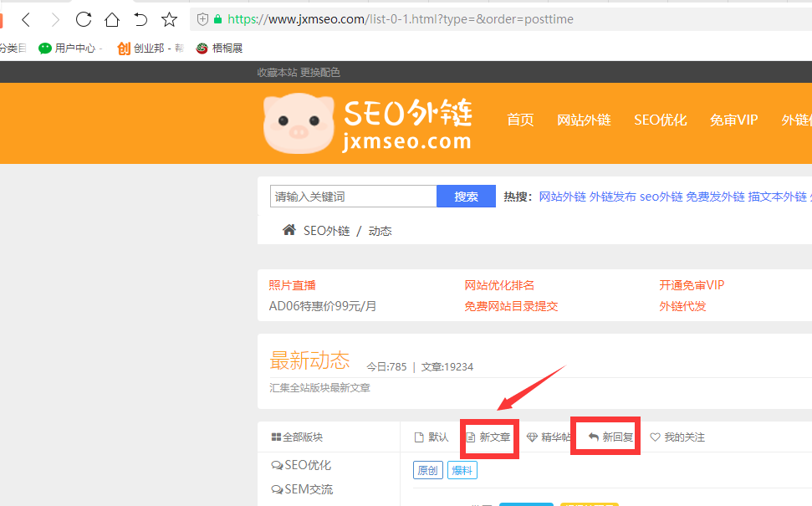Click the 今日:785 counter text
The image size is (812, 506).
(386, 366)
